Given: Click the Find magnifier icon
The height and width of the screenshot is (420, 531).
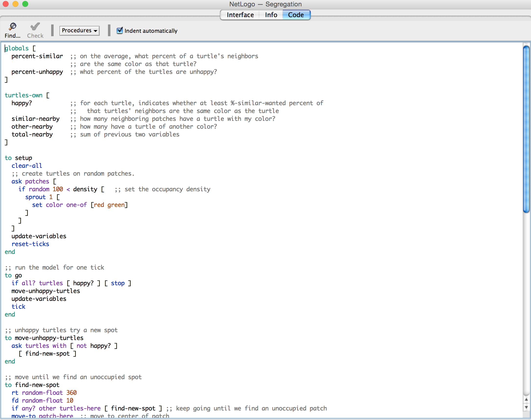Looking at the screenshot, I should [12, 27].
